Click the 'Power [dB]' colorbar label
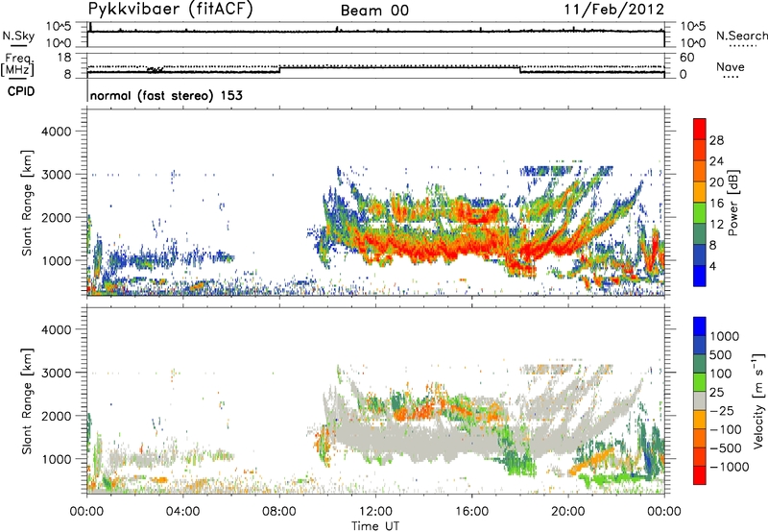 click(x=732, y=204)
